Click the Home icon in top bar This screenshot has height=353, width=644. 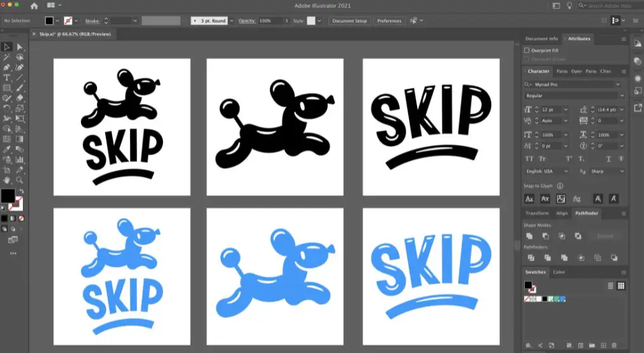34,6
